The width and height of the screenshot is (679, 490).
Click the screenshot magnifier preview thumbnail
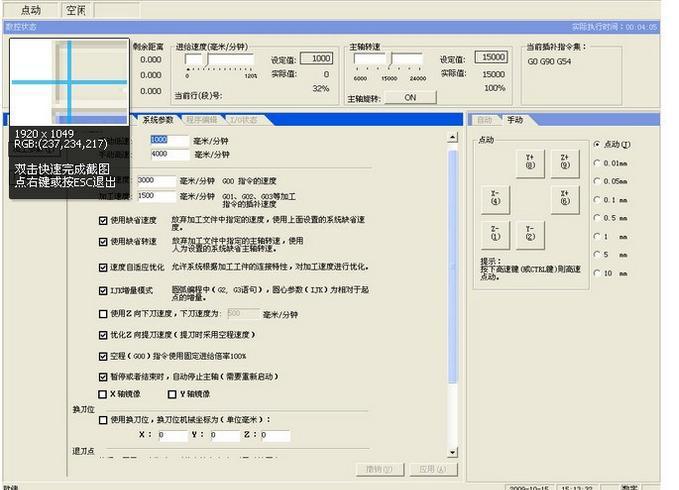click(69, 81)
